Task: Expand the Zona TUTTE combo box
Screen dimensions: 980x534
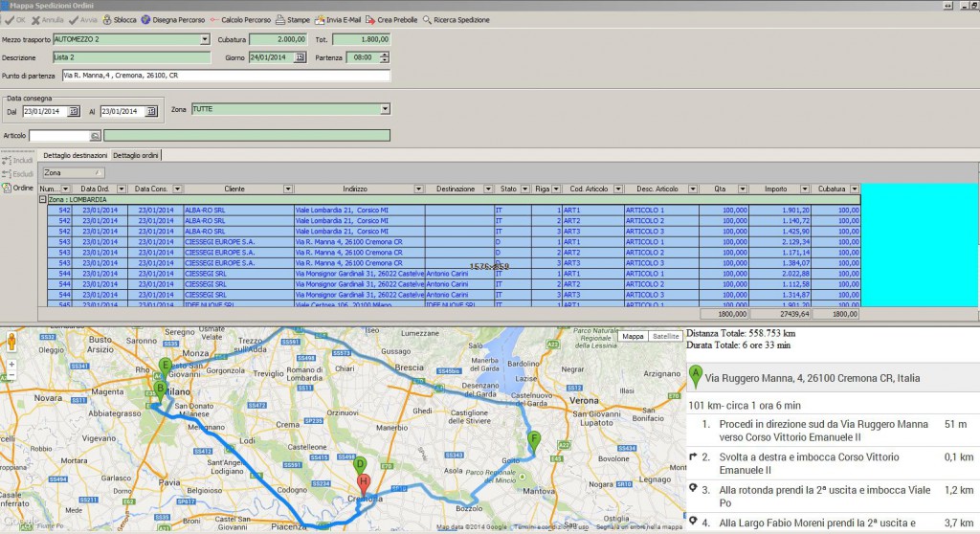Action: 385,109
